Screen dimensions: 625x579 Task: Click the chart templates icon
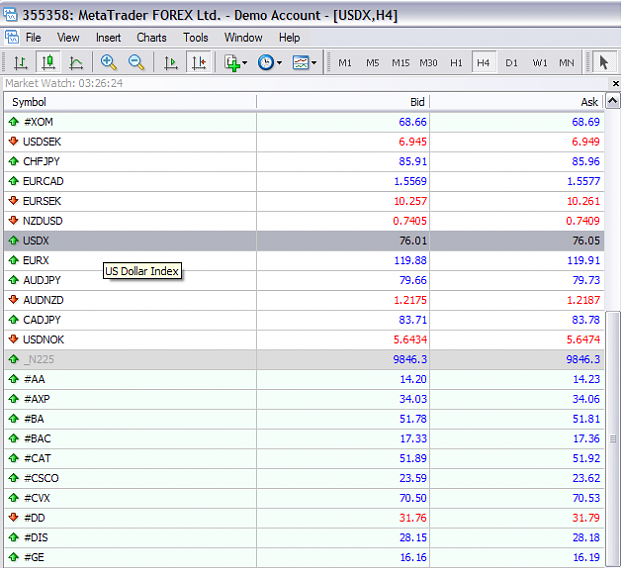[x=301, y=63]
